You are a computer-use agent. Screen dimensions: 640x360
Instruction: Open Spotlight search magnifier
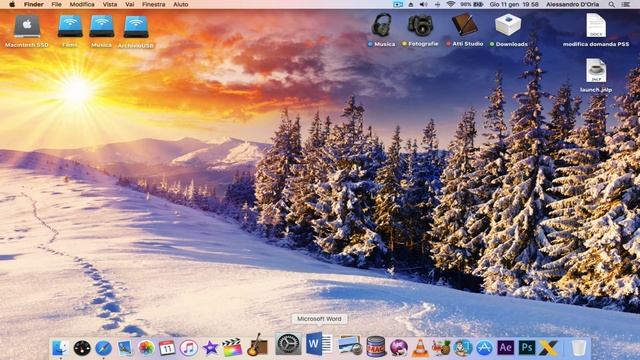click(611, 4)
